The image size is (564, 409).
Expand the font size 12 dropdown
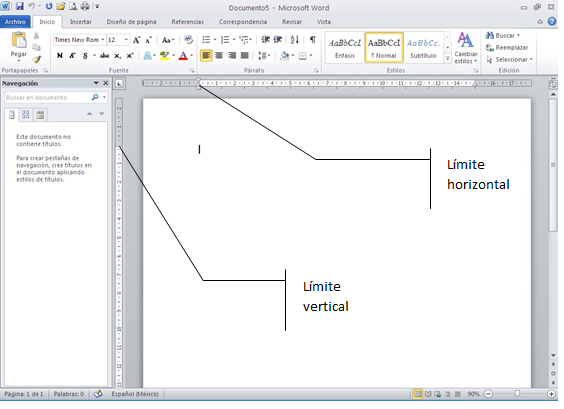coord(126,40)
